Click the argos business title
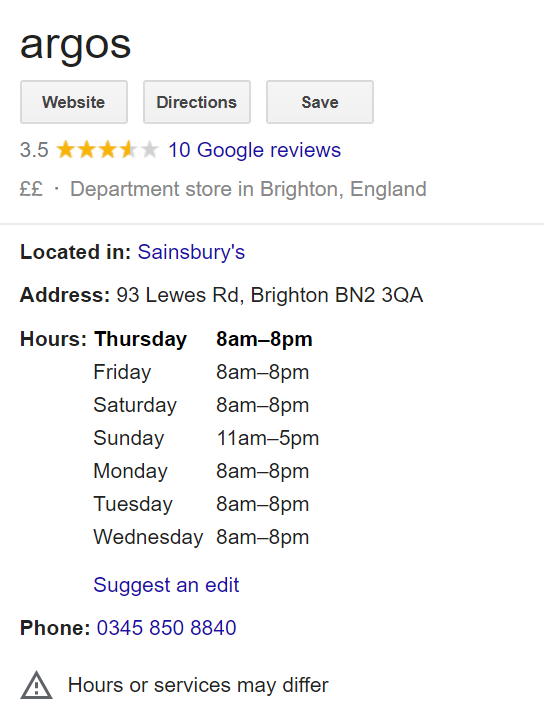Image resolution: width=544 pixels, height=727 pixels. 76,45
